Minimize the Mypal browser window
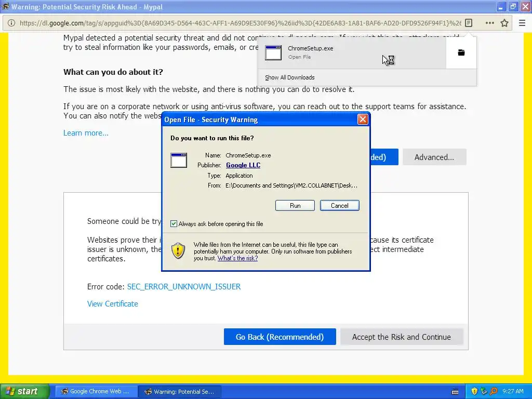The height and width of the screenshot is (399, 532). pos(501,6)
